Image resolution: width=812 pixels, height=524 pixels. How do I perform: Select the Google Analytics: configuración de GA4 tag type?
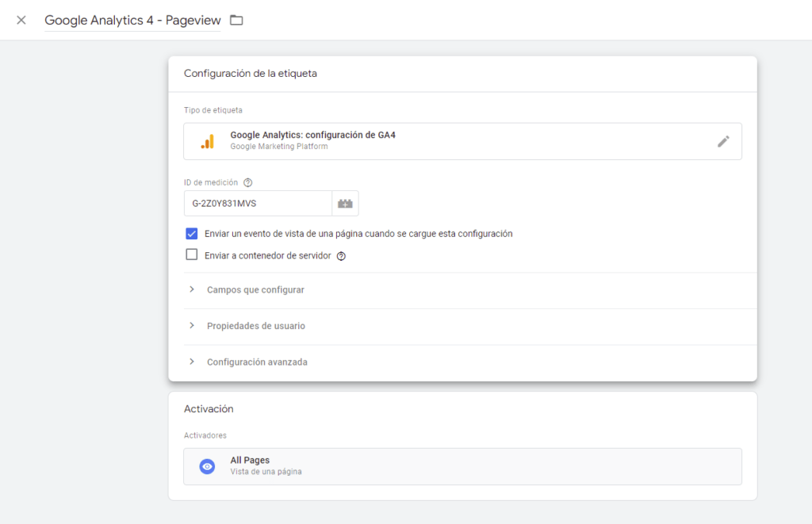click(462, 141)
